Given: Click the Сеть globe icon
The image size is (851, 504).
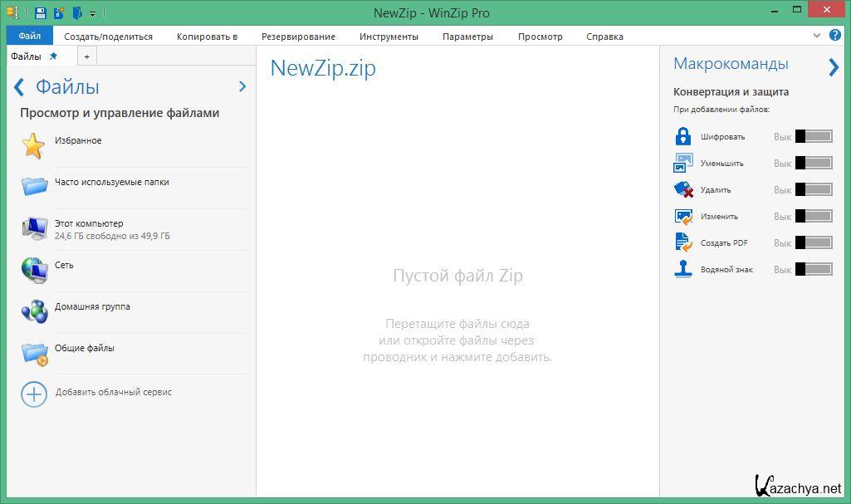Looking at the screenshot, I should 34,270.
